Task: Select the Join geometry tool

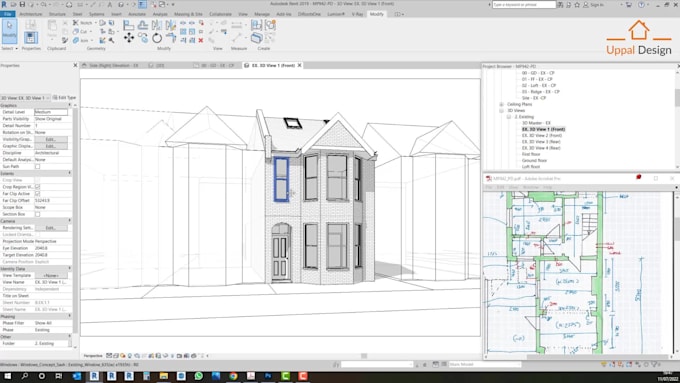Action: point(81,40)
